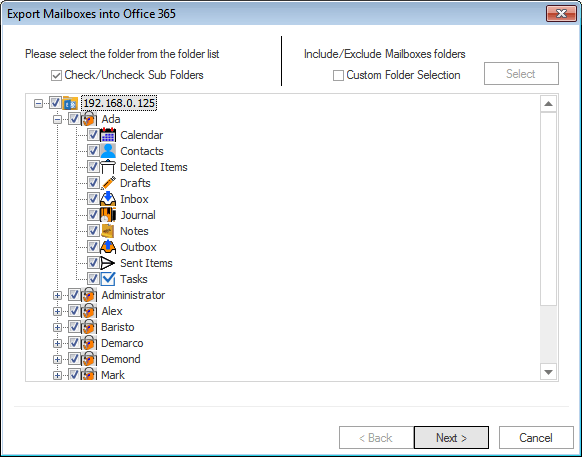Click the Baristo mailbox icon

click(89, 327)
